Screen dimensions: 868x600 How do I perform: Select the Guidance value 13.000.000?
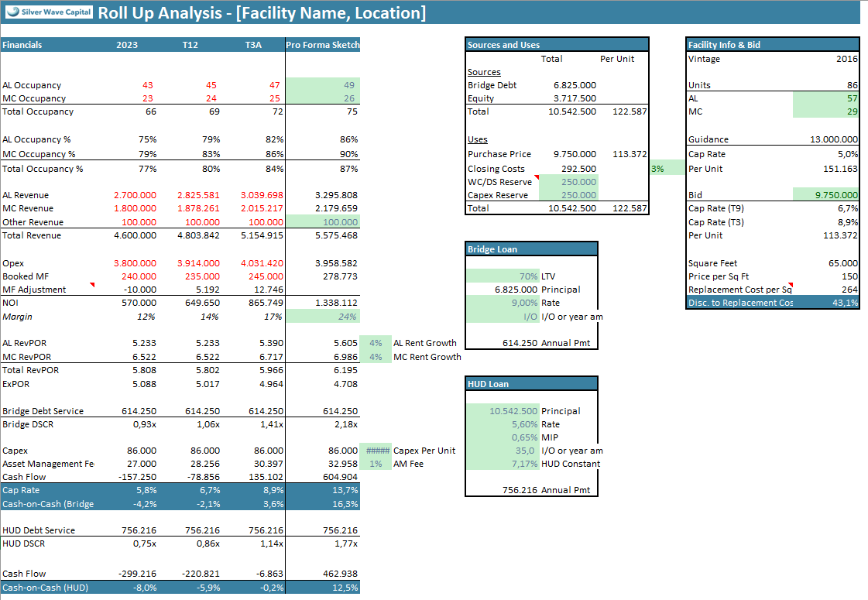point(825,139)
